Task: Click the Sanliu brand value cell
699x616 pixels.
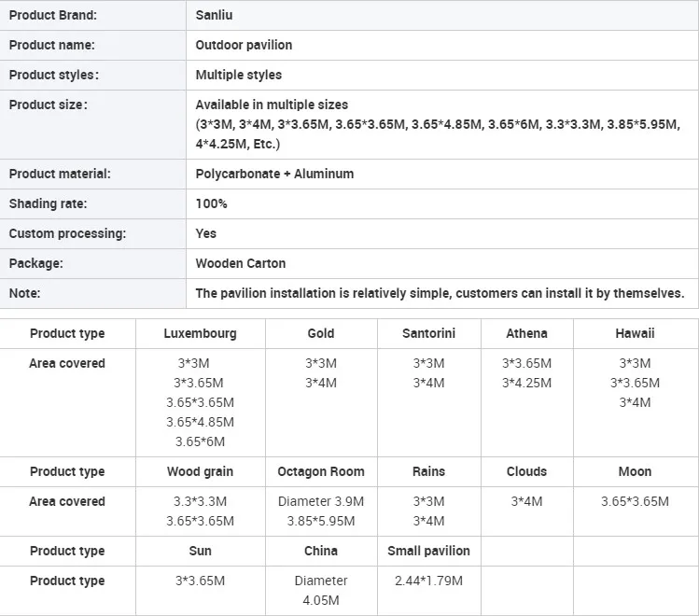Action: pos(441,15)
